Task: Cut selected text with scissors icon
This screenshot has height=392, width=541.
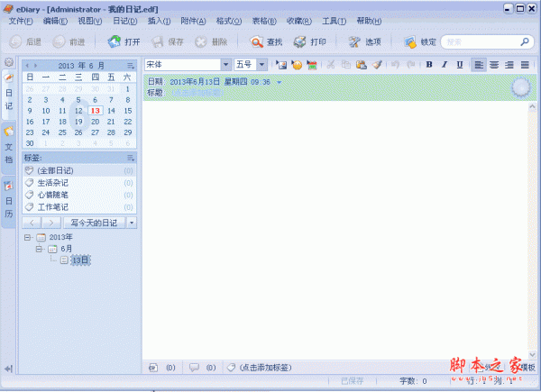Action: coord(331,65)
